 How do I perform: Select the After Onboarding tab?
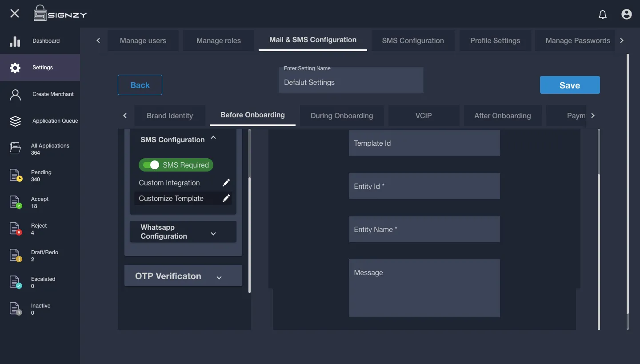click(x=503, y=116)
